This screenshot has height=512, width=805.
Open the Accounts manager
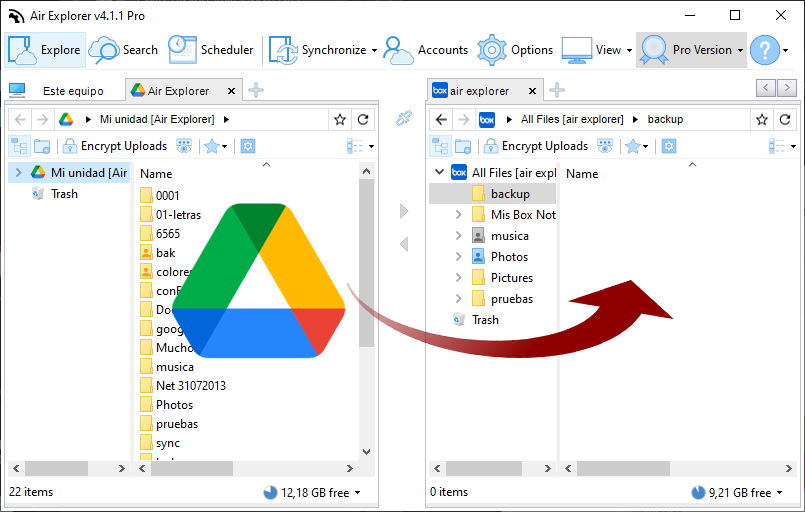[426, 50]
